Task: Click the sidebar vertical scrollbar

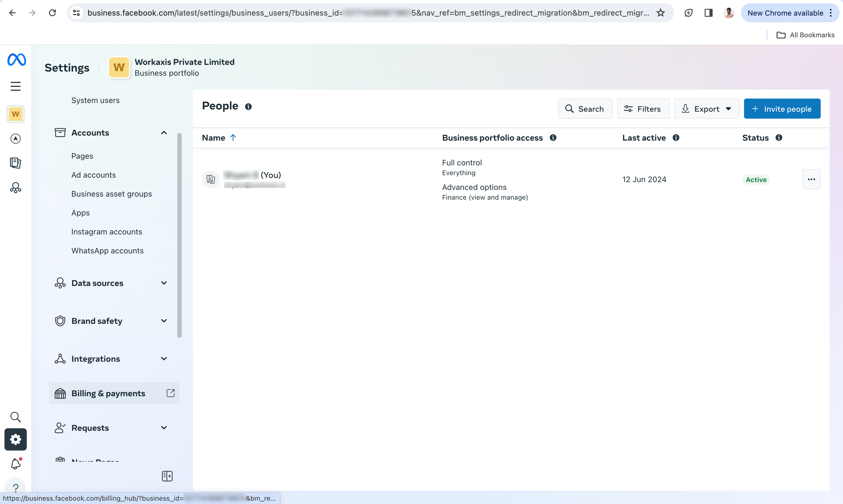Action: pos(180,235)
